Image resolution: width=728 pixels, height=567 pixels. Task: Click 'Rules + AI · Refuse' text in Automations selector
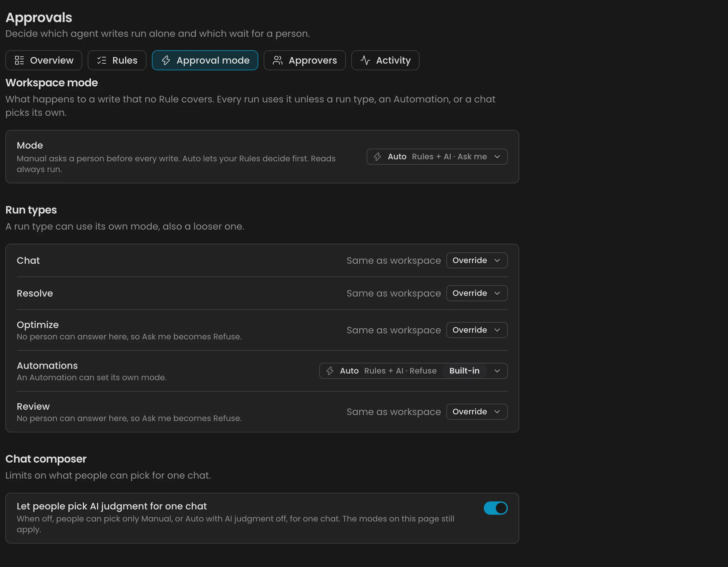click(x=400, y=371)
